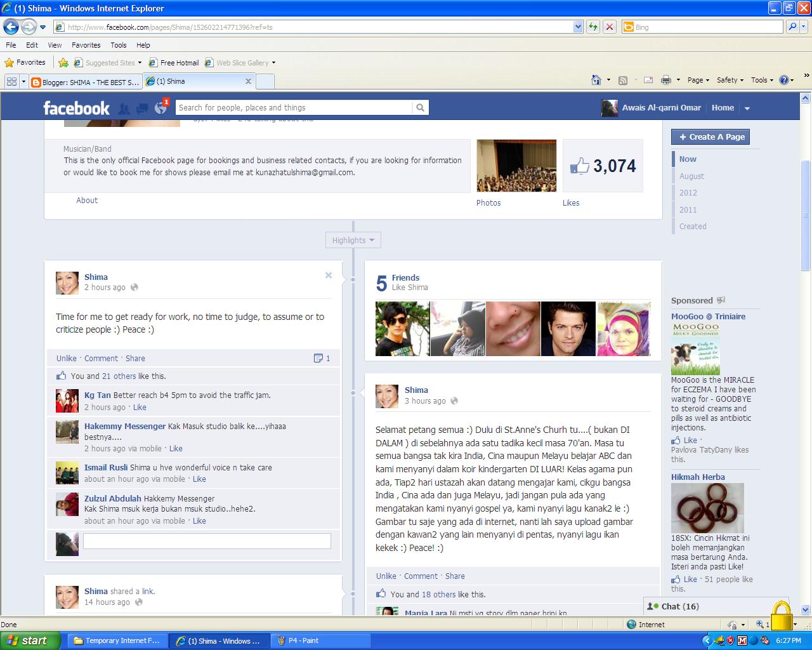Click the Windows Start button
The width and height of the screenshot is (812, 650).
30,640
